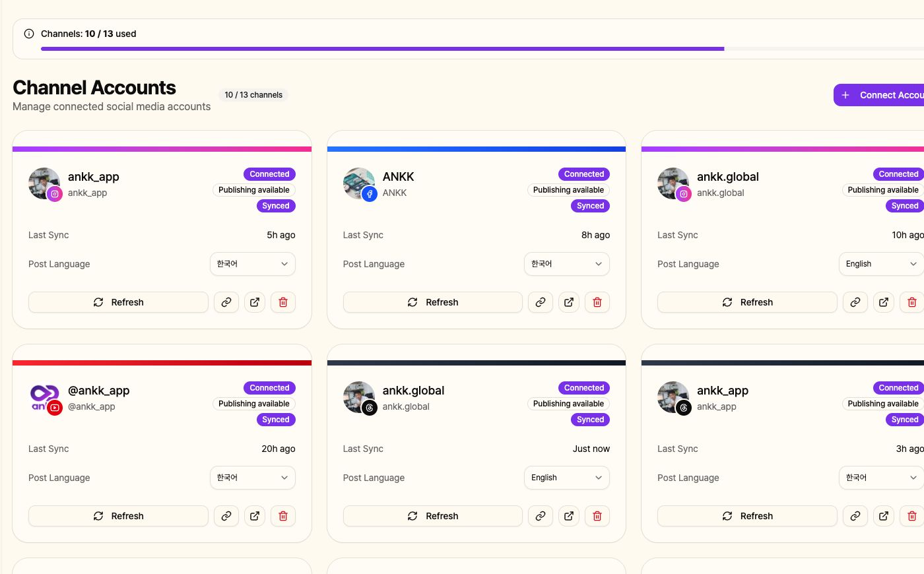This screenshot has width=924, height=574.
Task: Click the info icon beside Channels usage
Action: tap(29, 34)
